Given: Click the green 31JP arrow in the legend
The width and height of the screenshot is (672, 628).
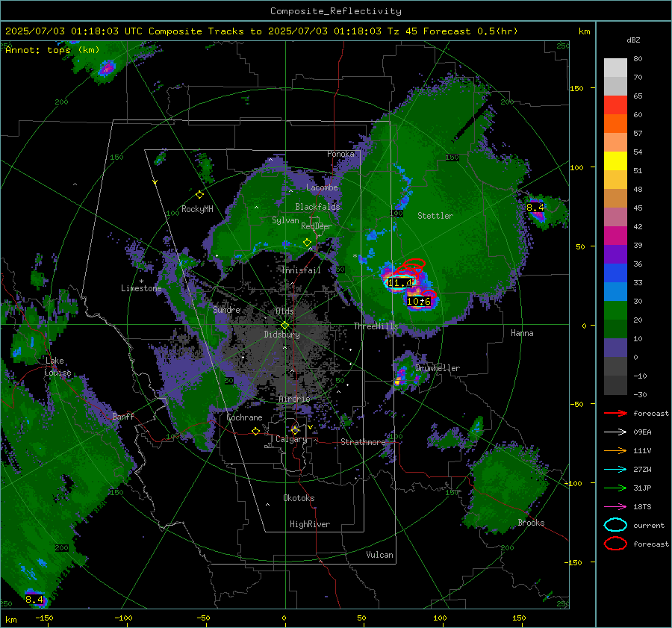Looking at the screenshot, I should [x=615, y=488].
